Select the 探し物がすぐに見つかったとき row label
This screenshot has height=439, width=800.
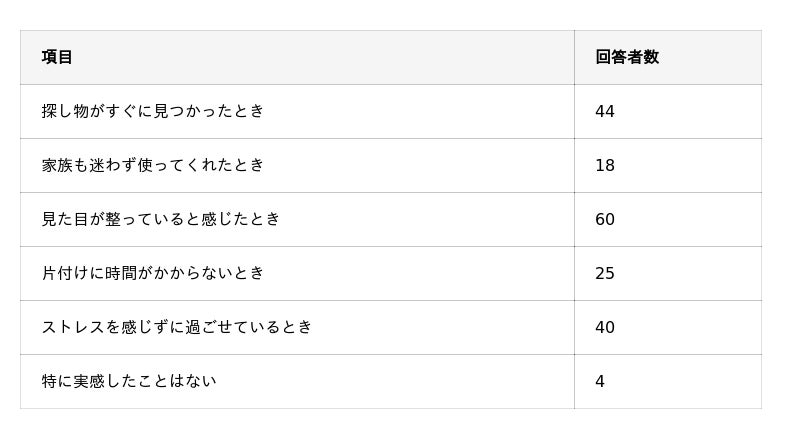tap(153, 111)
